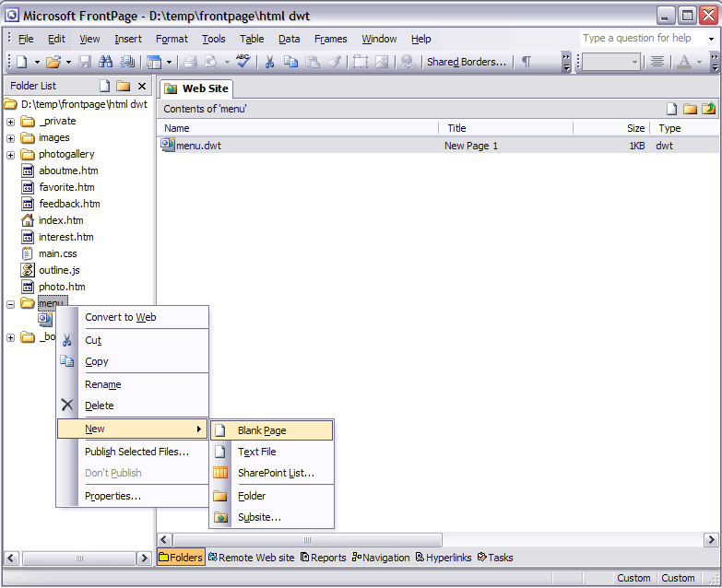
Task: Open the Toggle Pane dropdown arrow
Action: point(169,62)
